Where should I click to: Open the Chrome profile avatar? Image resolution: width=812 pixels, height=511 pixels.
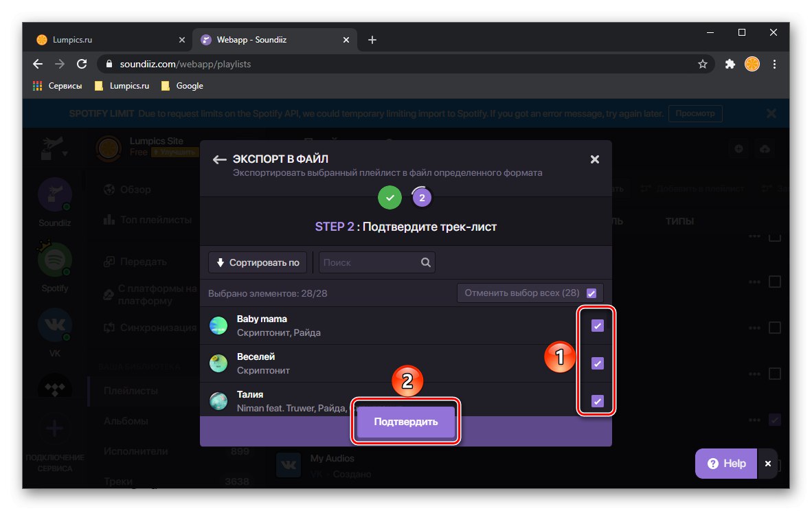752,64
